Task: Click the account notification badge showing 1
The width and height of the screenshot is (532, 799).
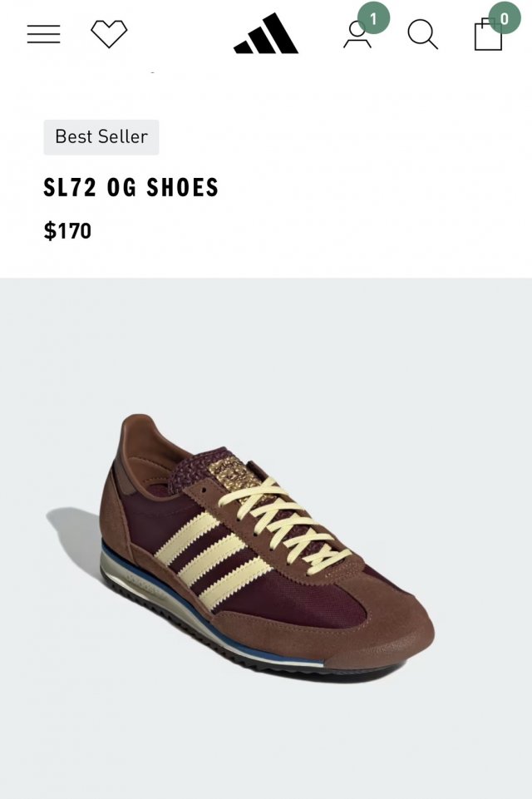Action: click(x=373, y=18)
